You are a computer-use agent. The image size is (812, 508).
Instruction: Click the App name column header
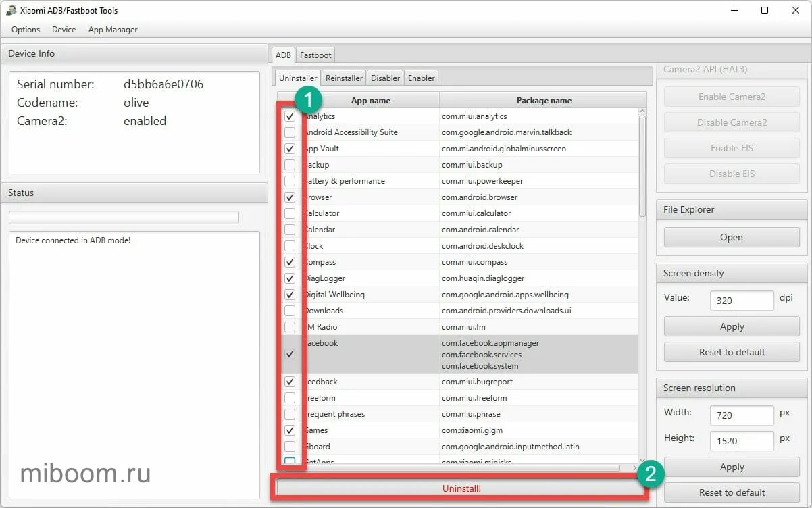(370, 101)
